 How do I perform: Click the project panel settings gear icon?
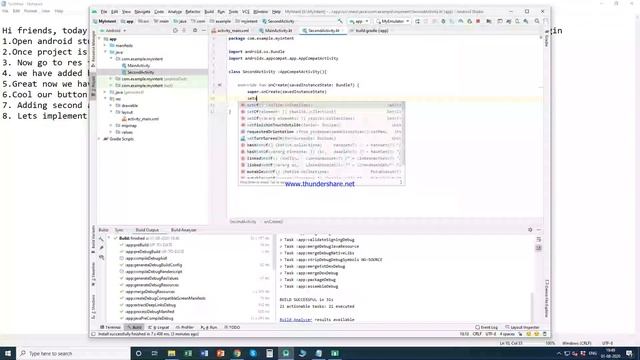click(x=195, y=31)
